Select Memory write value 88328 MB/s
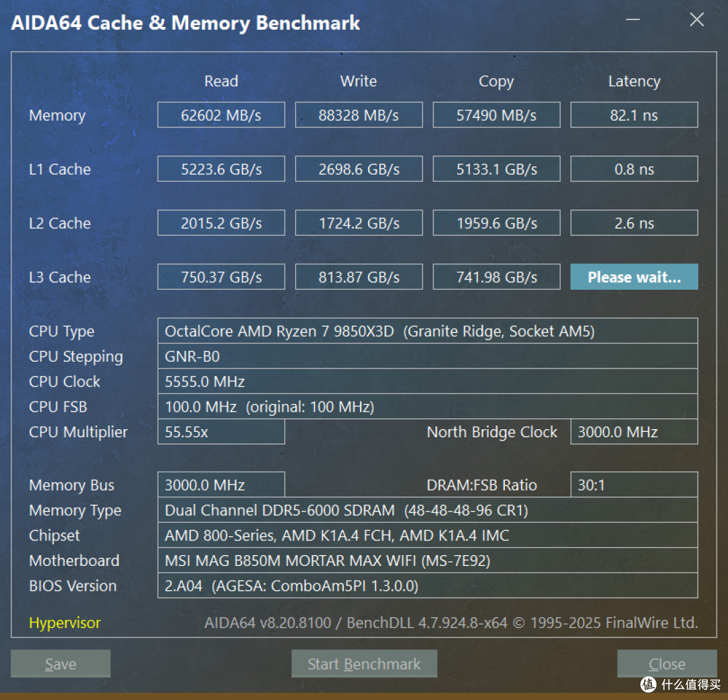This screenshot has height=700, width=728. [359, 115]
